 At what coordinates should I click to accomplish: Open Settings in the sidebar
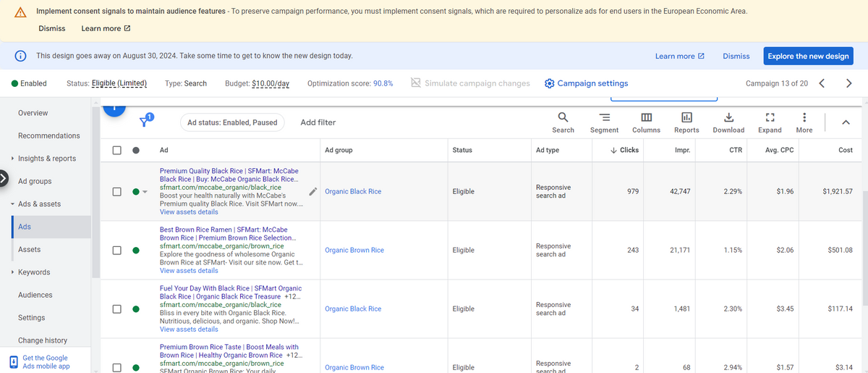pyautogui.click(x=32, y=318)
